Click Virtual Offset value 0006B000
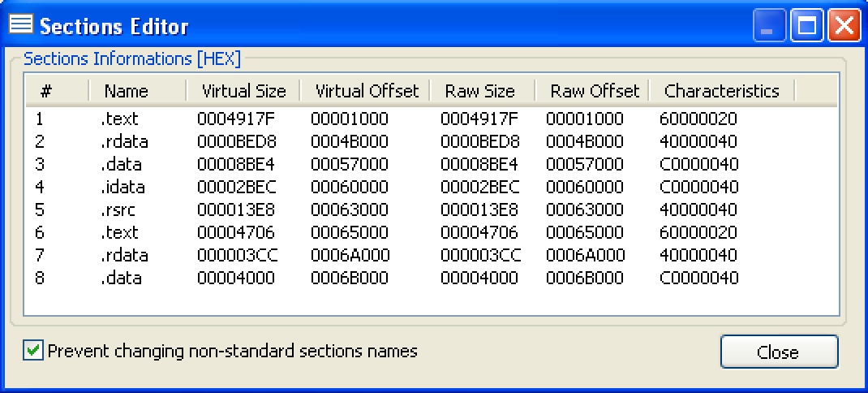868x393 pixels. click(350, 277)
